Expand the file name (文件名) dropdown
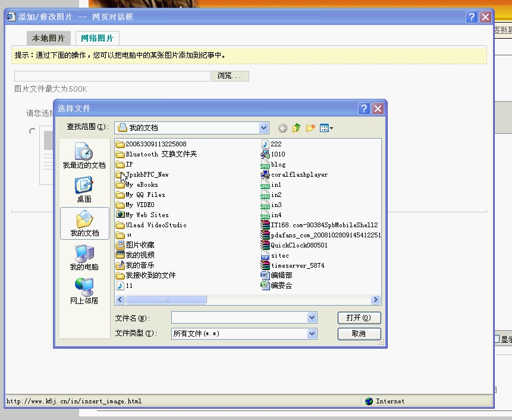Image resolution: width=512 pixels, height=420 pixels. click(312, 318)
